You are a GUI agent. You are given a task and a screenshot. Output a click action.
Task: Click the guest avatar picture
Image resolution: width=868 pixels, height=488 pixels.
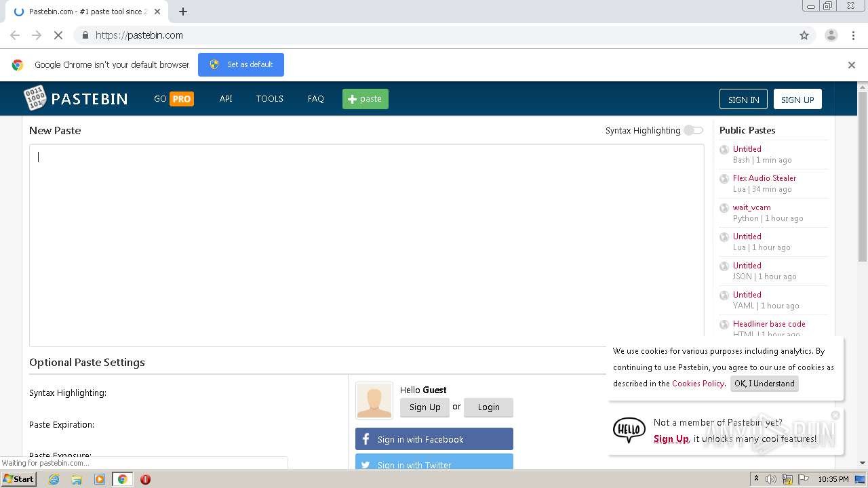[374, 401]
